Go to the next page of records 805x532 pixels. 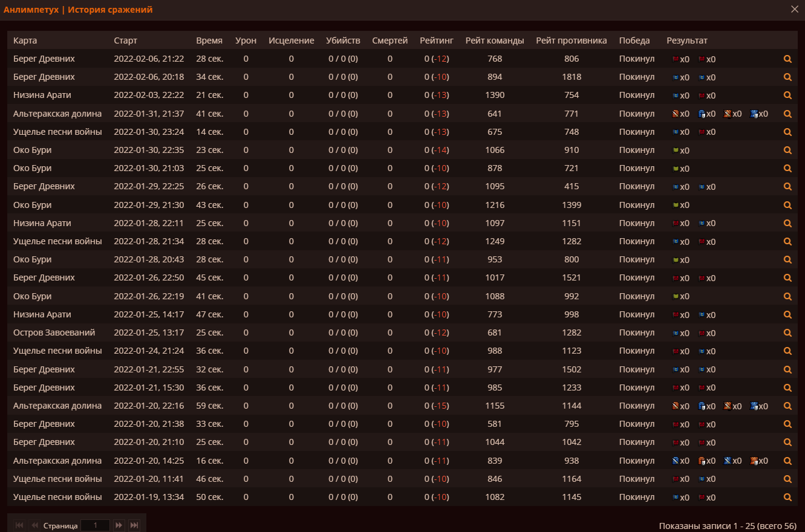click(119, 525)
